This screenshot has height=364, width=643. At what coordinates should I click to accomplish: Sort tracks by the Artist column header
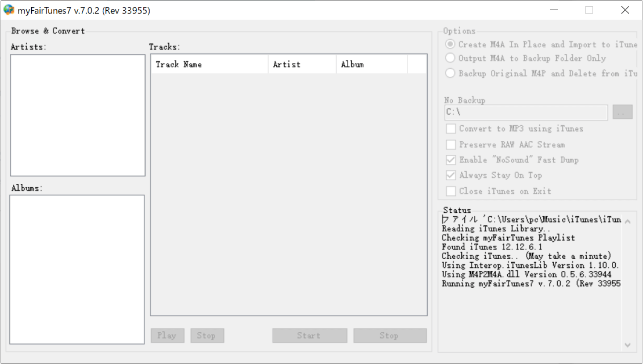(x=302, y=64)
